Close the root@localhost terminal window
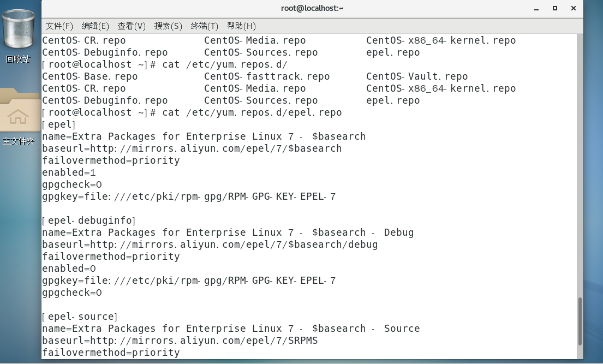 pos(574,9)
